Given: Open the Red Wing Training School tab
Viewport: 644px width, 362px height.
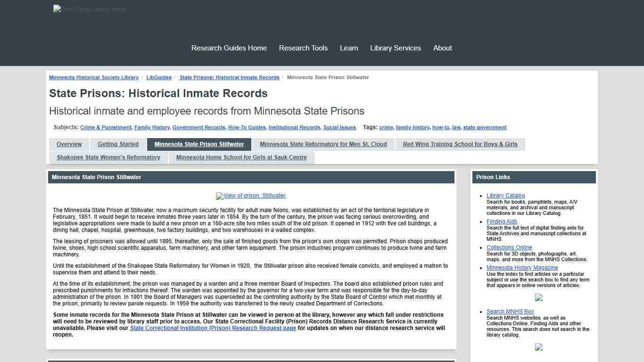Looking at the screenshot, I should click(x=460, y=144).
